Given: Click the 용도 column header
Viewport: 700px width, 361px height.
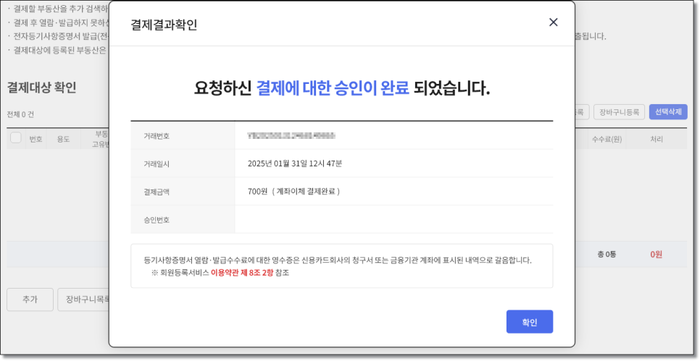Looking at the screenshot, I should coord(63,139).
